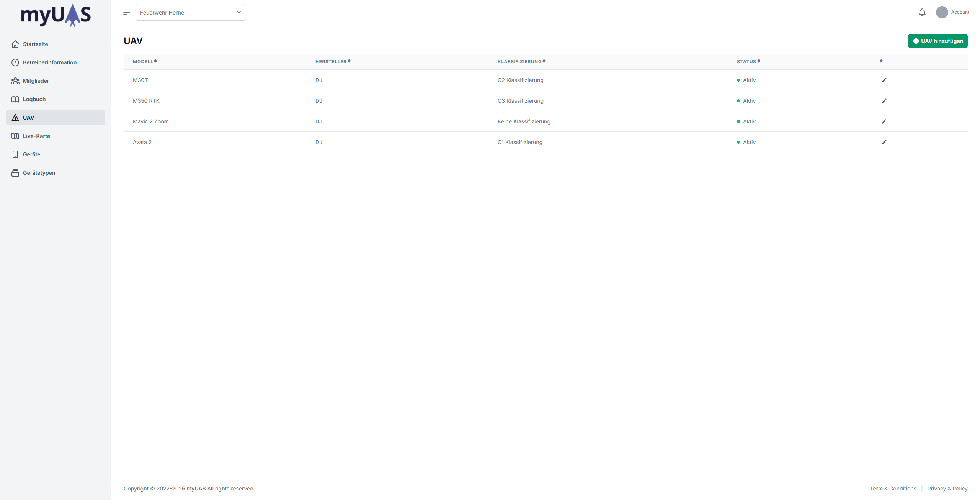Edit the Mavic 2 Zoom entry
This screenshot has height=500, width=980.
884,121
